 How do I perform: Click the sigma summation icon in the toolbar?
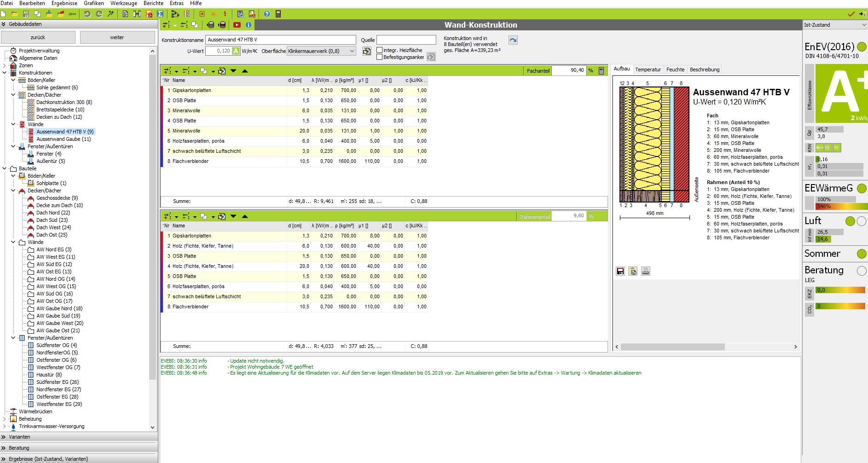160,14
